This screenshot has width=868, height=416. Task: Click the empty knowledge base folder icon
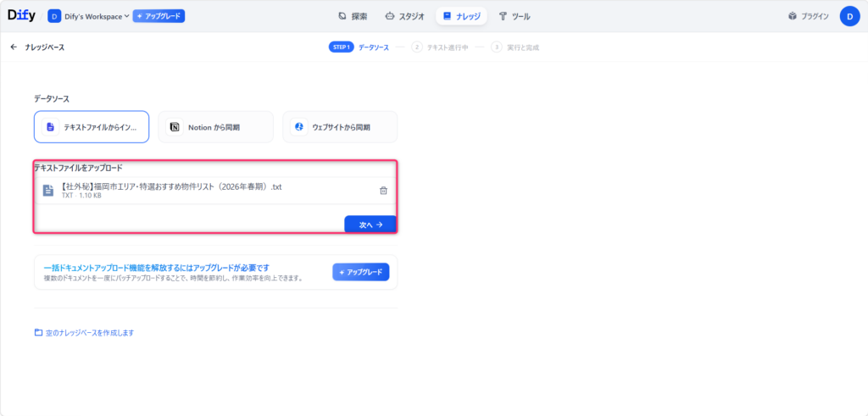38,333
